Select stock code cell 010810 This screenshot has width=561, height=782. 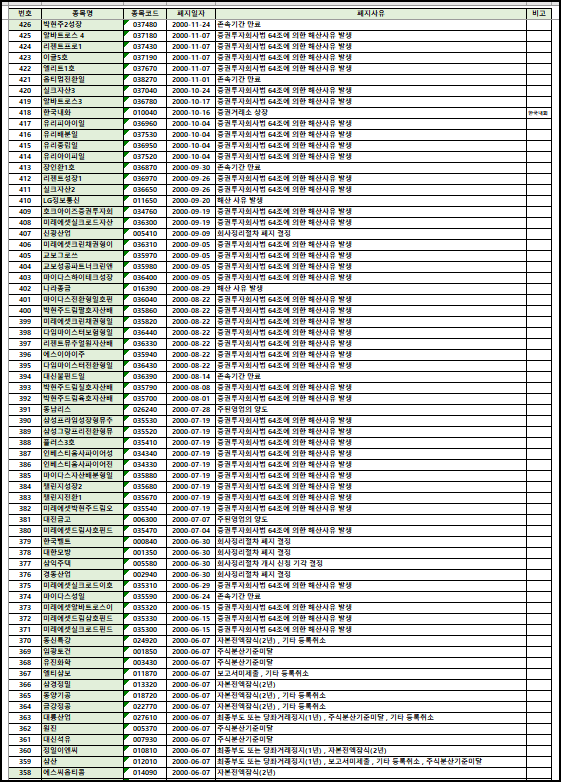[145, 751]
